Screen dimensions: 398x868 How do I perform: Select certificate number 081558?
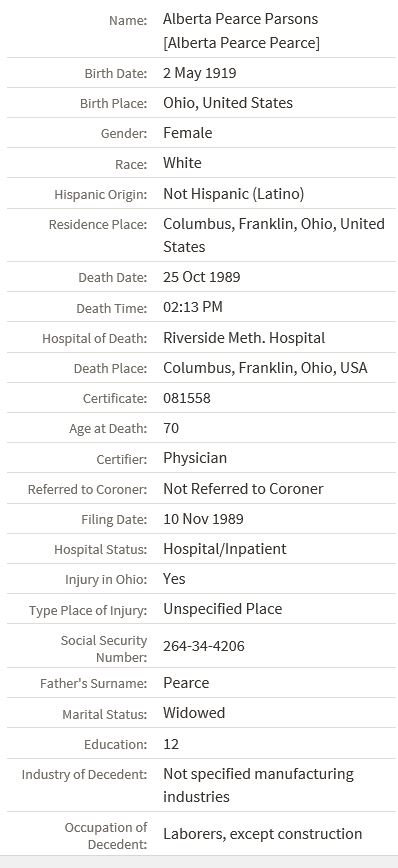coord(187,398)
